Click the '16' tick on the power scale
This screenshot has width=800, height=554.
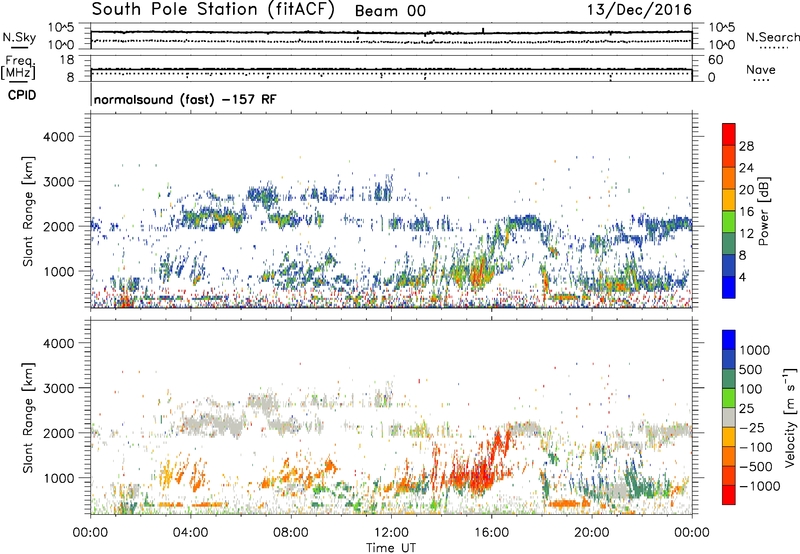(746, 212)
